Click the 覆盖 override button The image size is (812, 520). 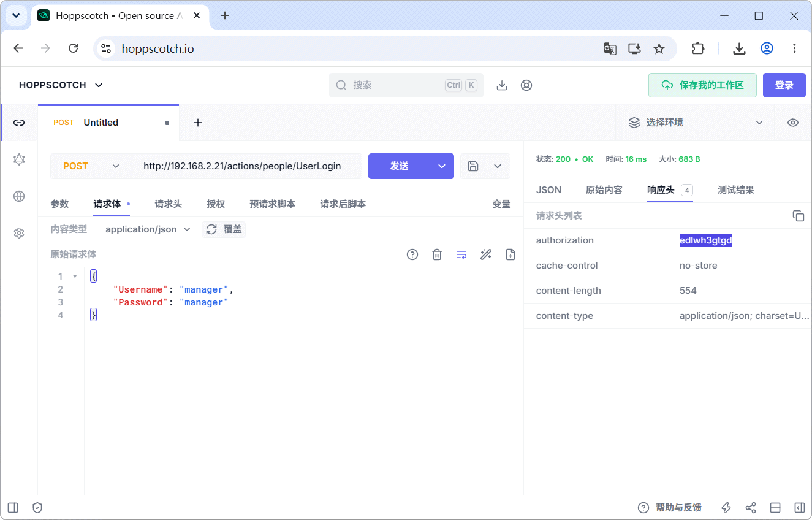click(x=224, y=229)
